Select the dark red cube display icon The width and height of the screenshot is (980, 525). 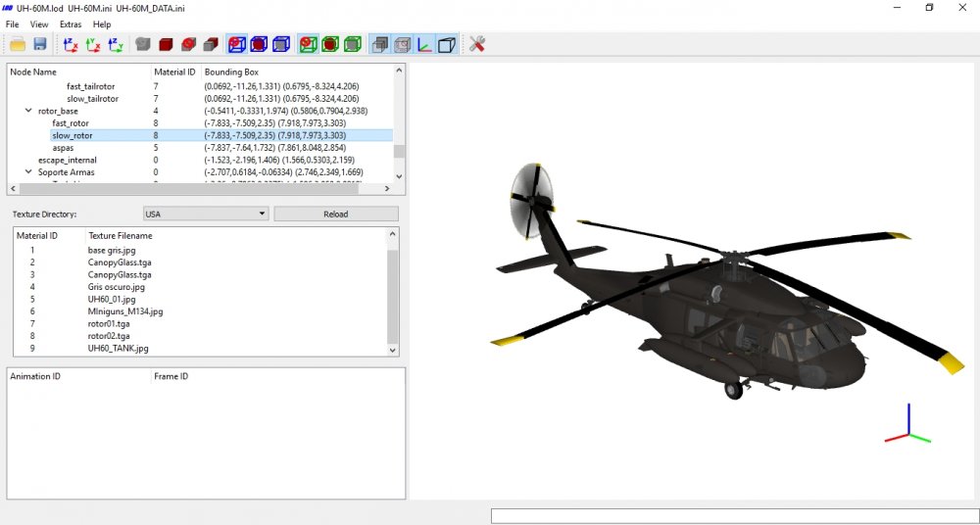[x=166, y=44]
